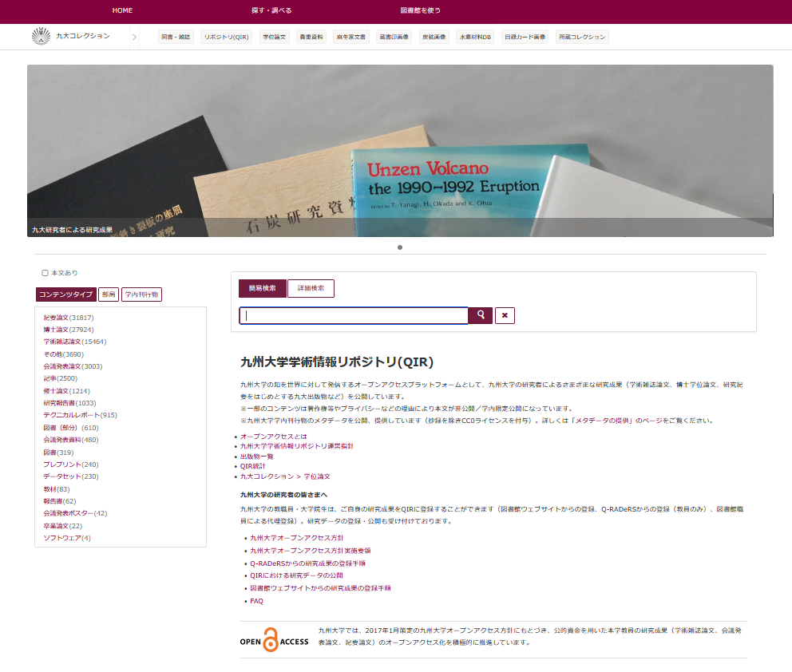Go to HOME in top navigation
Screen dimensions: 792x672
point(122,11)
